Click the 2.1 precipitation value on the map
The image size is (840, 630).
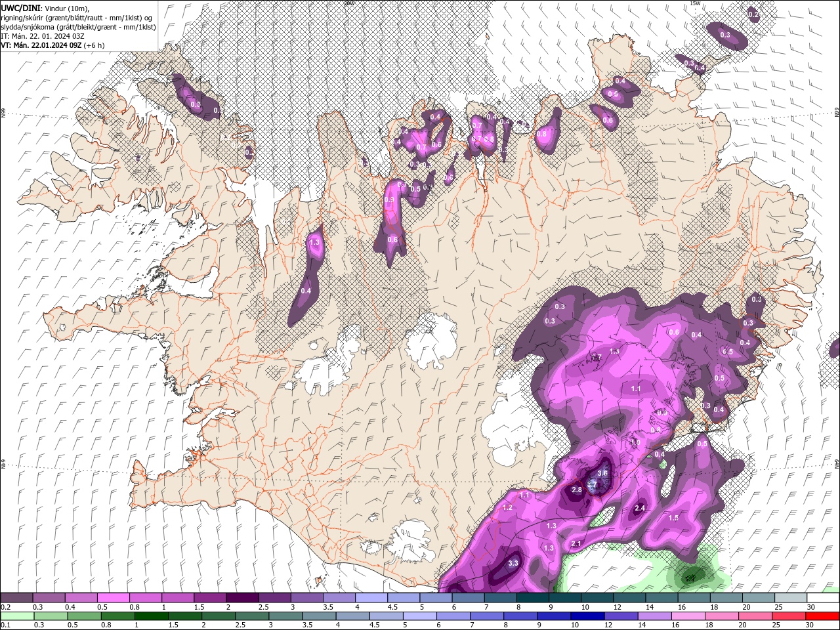(576, 543)
